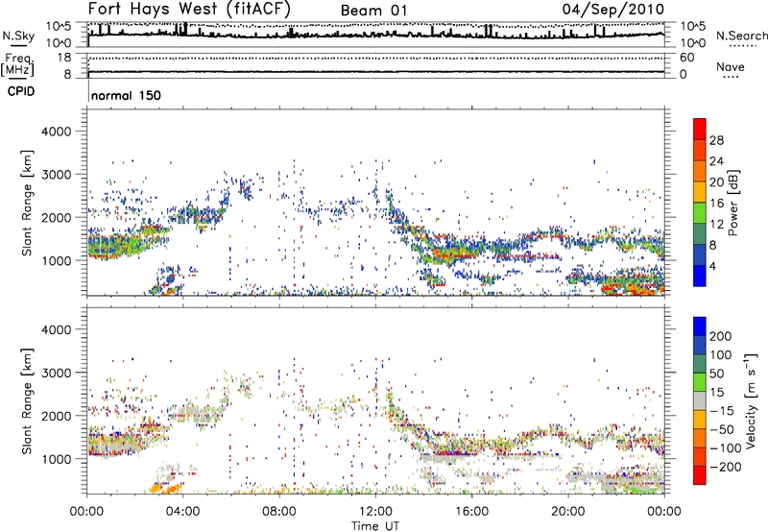Click the '04:00' time axis label

(x=183, y=512)
